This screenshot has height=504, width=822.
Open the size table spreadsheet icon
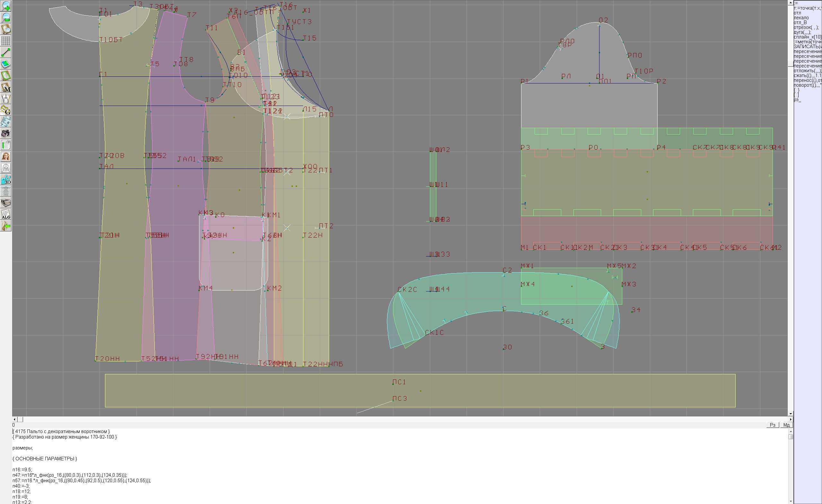pyautogui.click(x=6, y=145)
